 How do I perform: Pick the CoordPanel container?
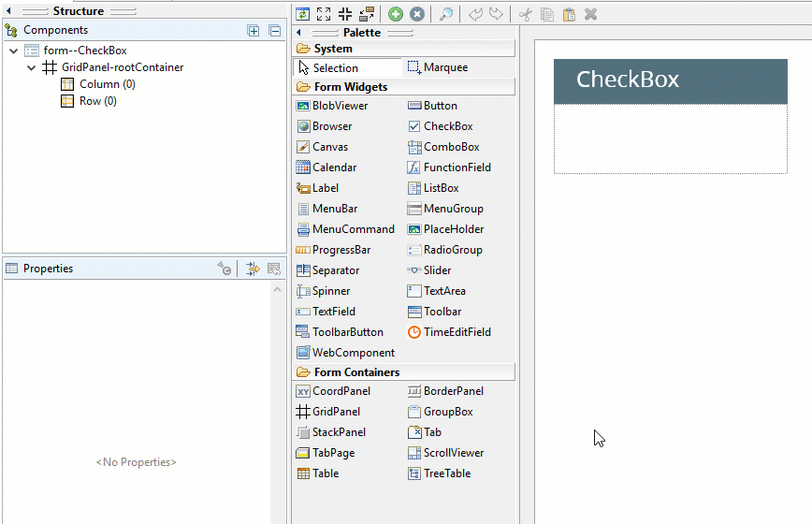333,391
